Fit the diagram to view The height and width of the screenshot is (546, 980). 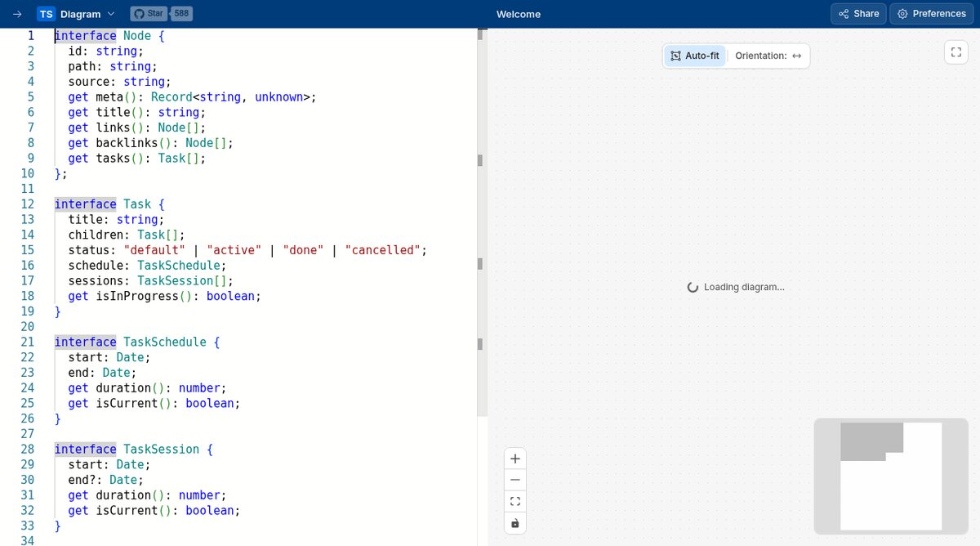point(514,501)
